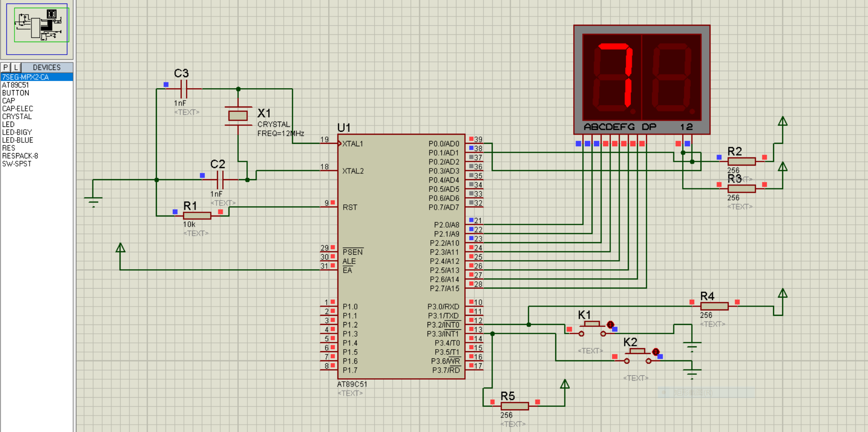Select resistor R1 10k symbol
Viewport: 868px width, 432px height.
click(x=197, y=216)
